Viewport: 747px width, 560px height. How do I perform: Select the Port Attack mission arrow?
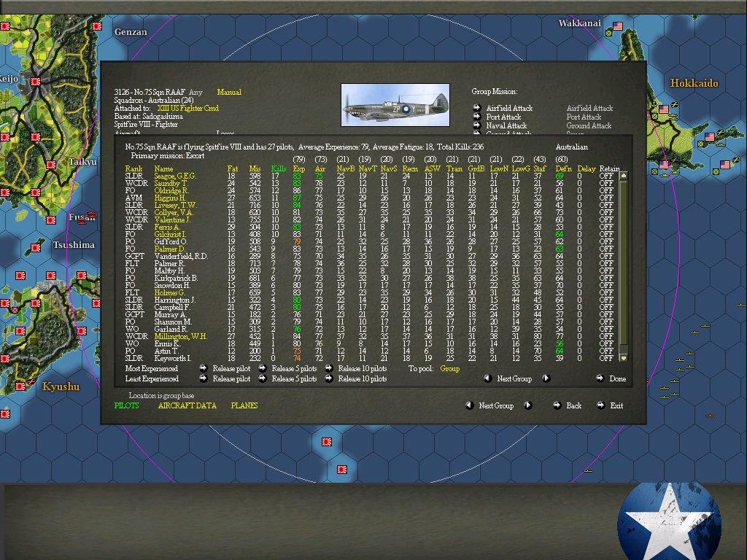[476, 116]
